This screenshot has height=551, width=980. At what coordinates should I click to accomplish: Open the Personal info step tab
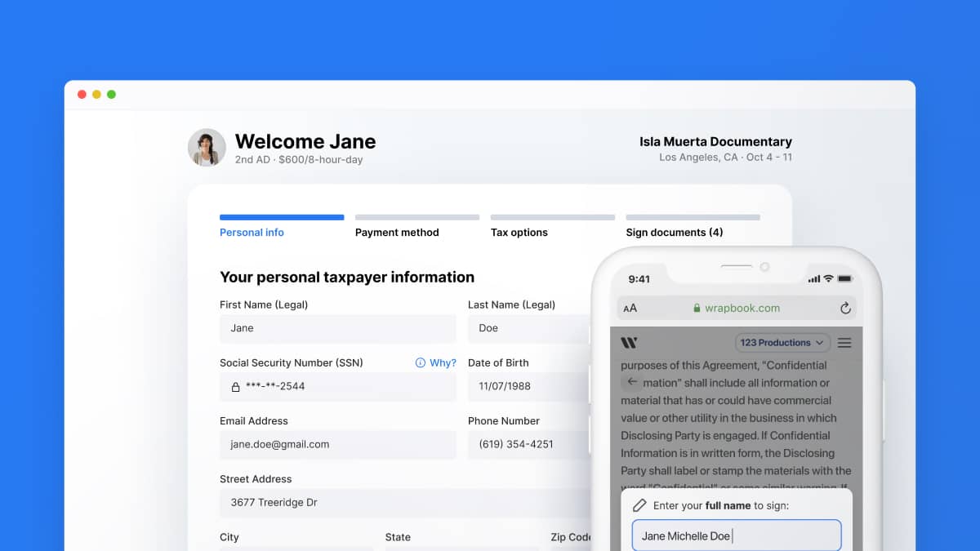(x=252, y=233)
